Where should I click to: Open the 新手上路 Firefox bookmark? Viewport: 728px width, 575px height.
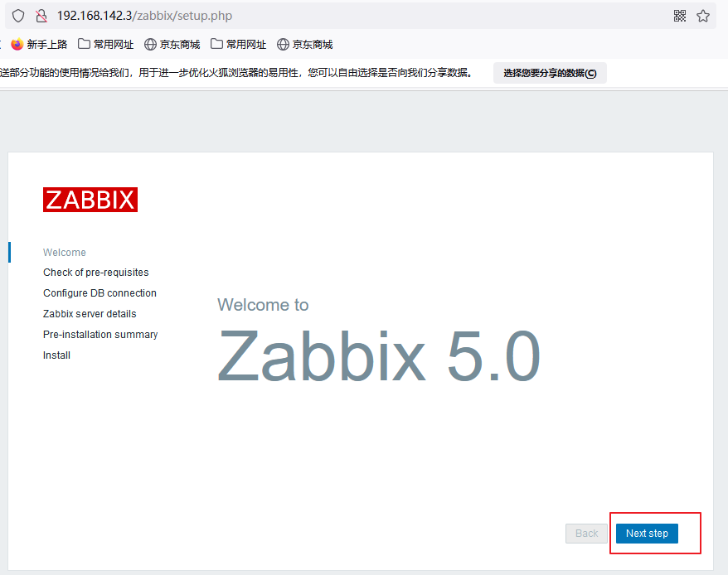[40, 45]
